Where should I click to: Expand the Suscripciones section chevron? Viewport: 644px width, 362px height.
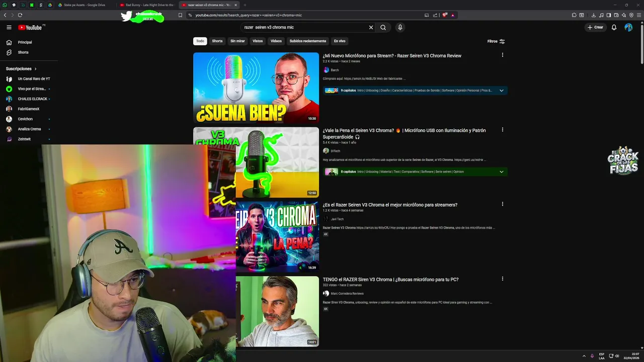(35, 69)
